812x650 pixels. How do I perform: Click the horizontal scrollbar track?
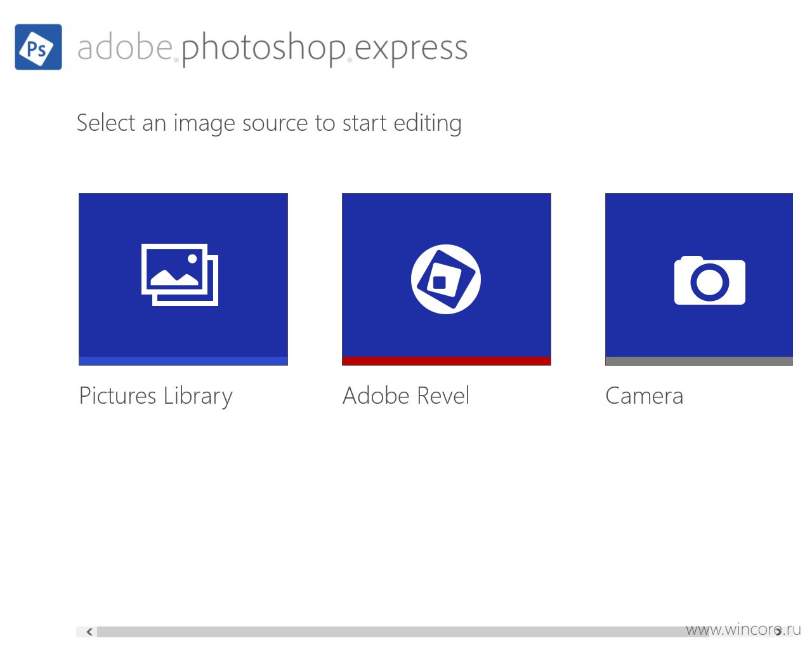(402, 632)
